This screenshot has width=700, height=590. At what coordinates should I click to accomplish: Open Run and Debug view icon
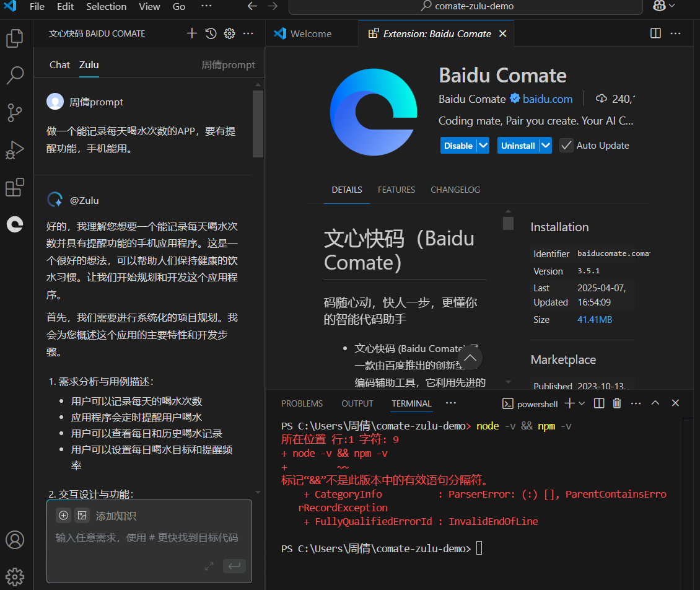[x=15, y=150]
